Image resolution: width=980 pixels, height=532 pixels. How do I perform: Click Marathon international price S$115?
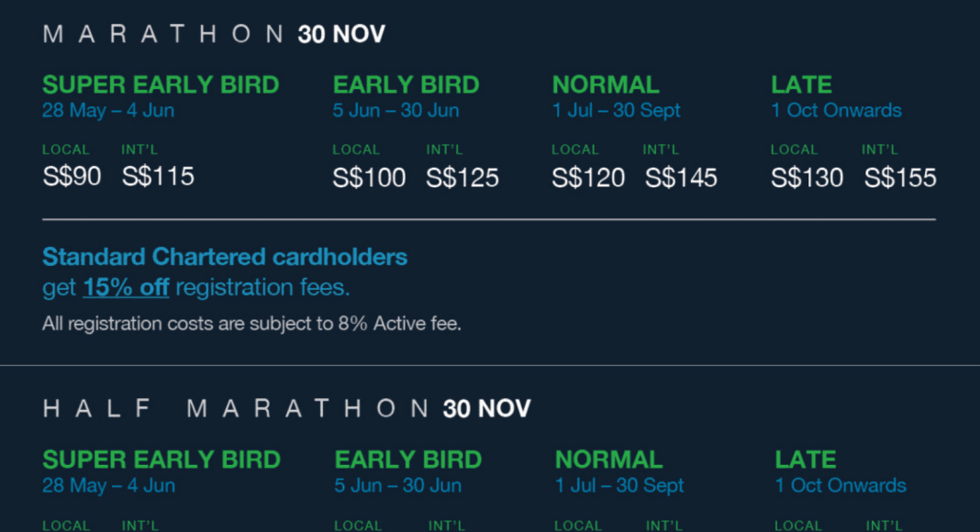click(158, 176)
